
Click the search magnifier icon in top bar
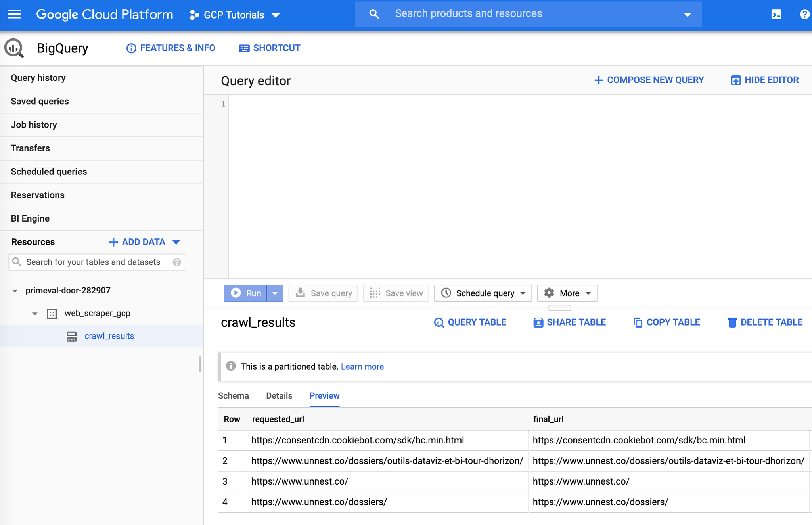tap(374, 14)
